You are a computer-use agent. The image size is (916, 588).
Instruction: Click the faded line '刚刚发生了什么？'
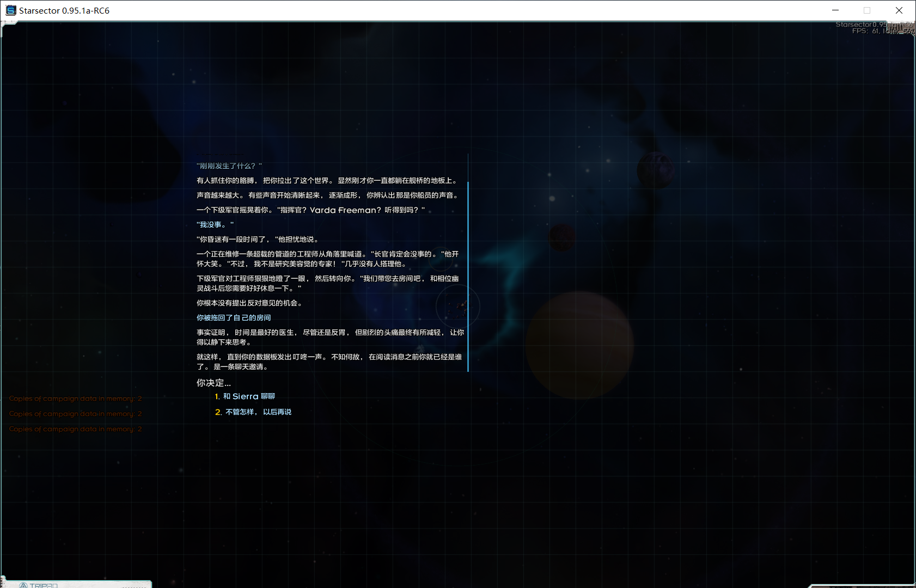point(229,166)
